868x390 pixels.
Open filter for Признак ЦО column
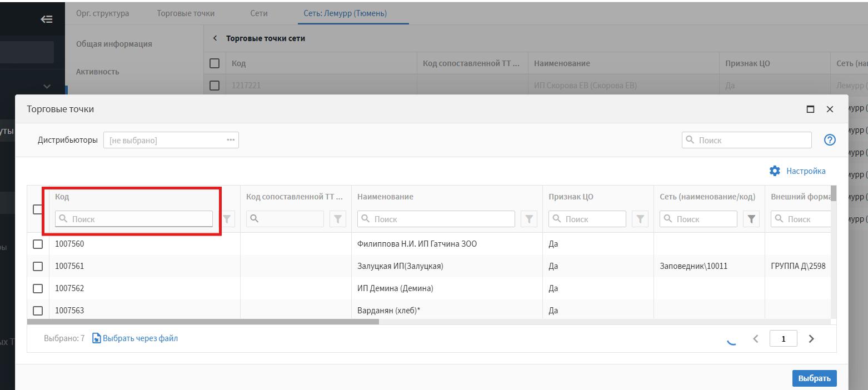click(x=640, y=219)
